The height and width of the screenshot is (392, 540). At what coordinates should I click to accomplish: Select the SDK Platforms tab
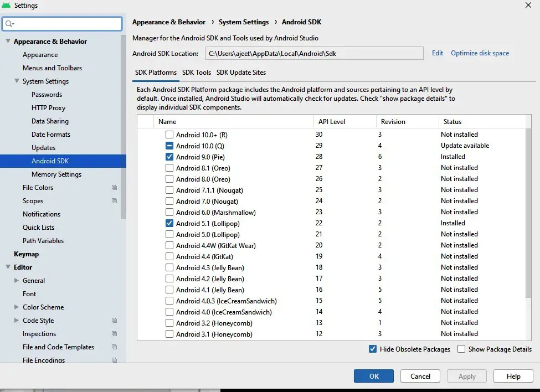(x=156, y=73)
